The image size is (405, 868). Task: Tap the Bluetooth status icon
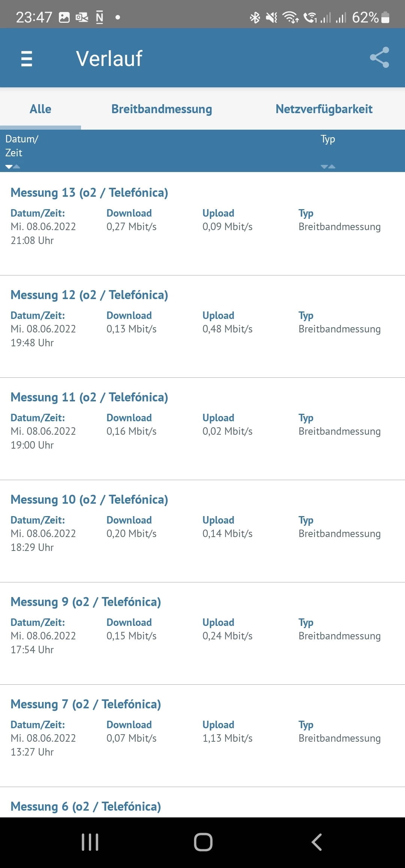255,18
